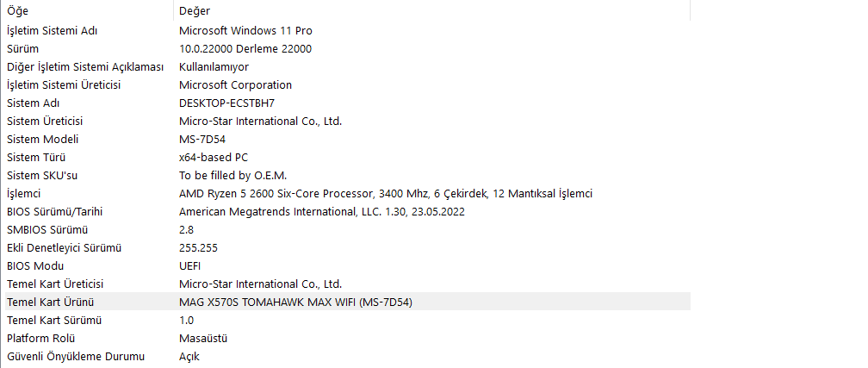Click the Değer column header
Viewport: 868px width, 368px height.
coord(432,10)
